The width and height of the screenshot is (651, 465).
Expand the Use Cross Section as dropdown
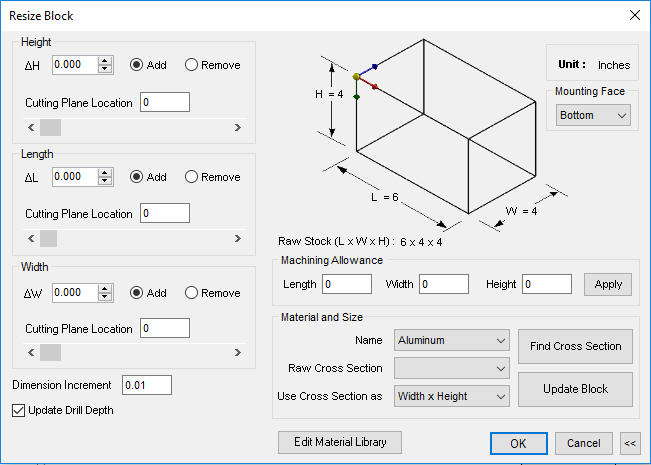(451, 396)
